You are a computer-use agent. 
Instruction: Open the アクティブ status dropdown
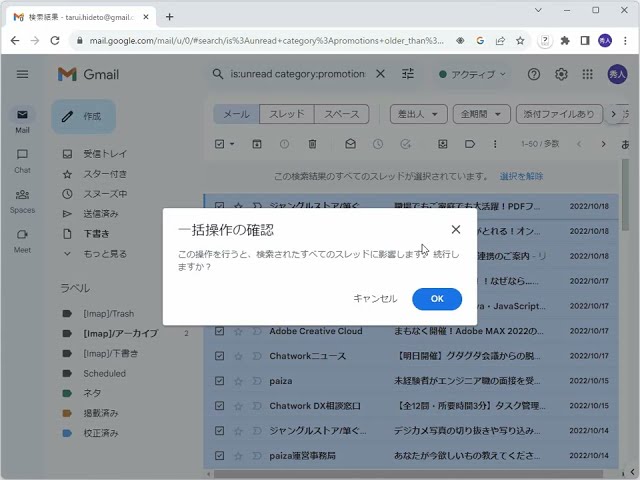click(472, 74)
